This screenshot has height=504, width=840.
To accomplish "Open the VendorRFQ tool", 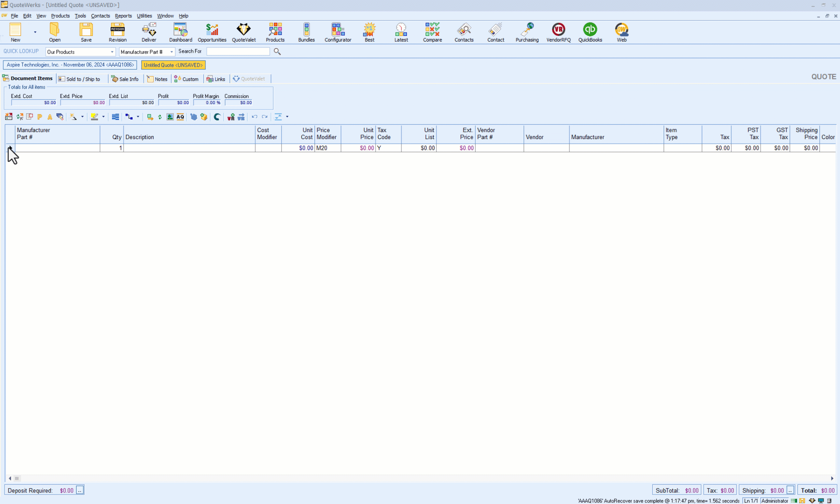I will click(x=558, y=32).
